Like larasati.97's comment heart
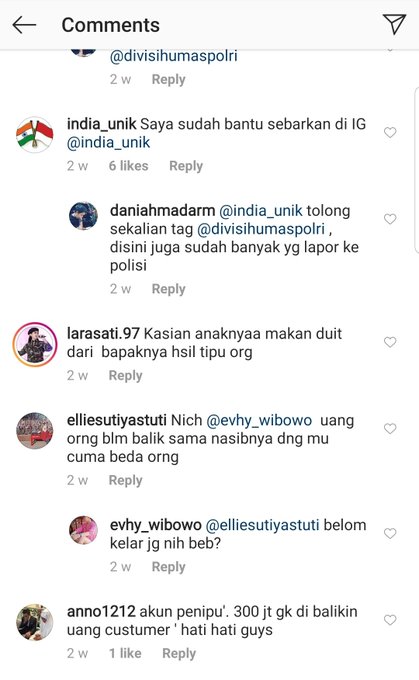Viewport: 419px width, 680px height. click(390, 342)
